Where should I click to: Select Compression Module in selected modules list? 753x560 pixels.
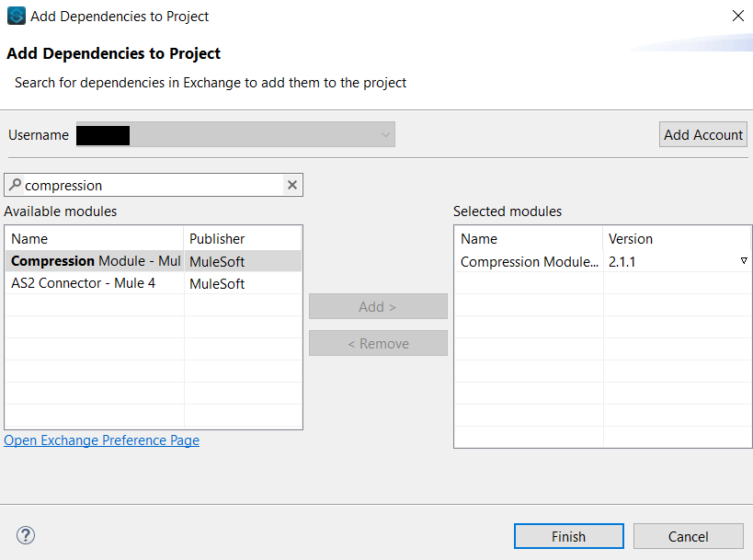[x=529, y=262]
